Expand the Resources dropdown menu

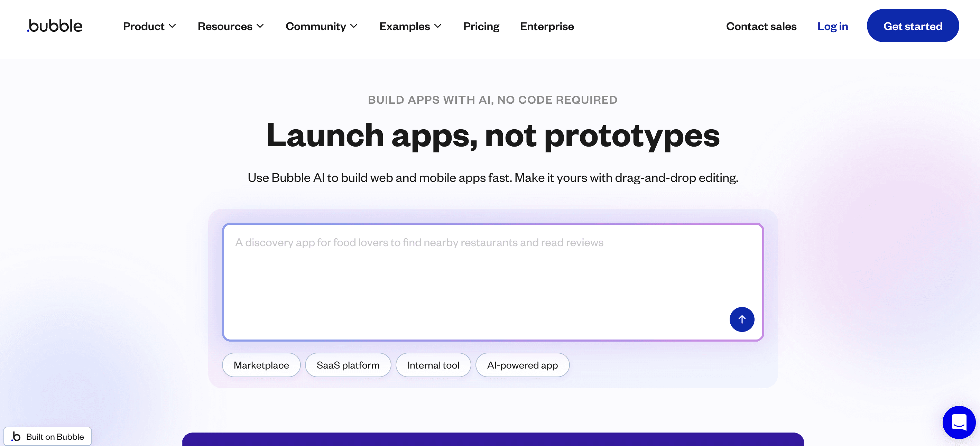coord(231,26)
